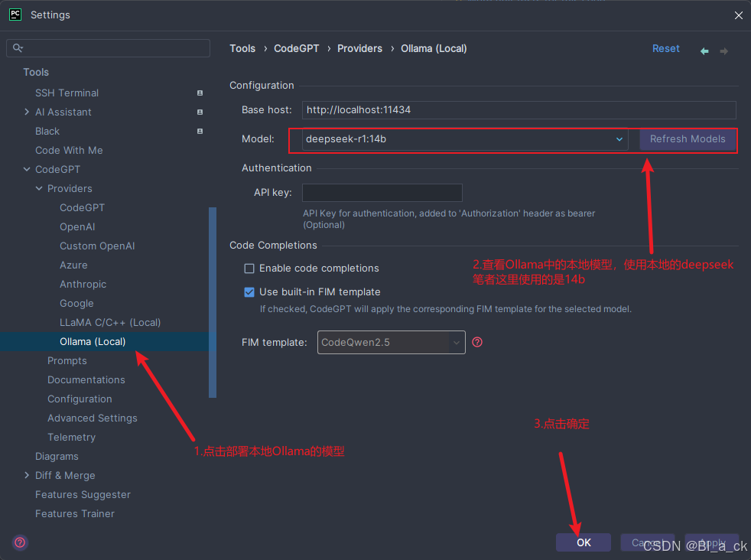This screenshot has height=560, width=751.
Task: Click project-level icon beside Black
Action: coord(200,132)
